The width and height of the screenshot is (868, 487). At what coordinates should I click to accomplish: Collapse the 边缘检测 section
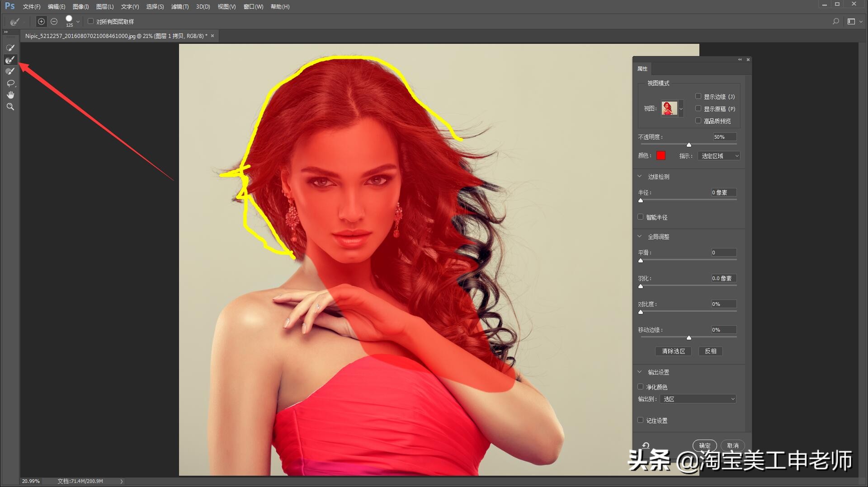click(x=640, y=176)
